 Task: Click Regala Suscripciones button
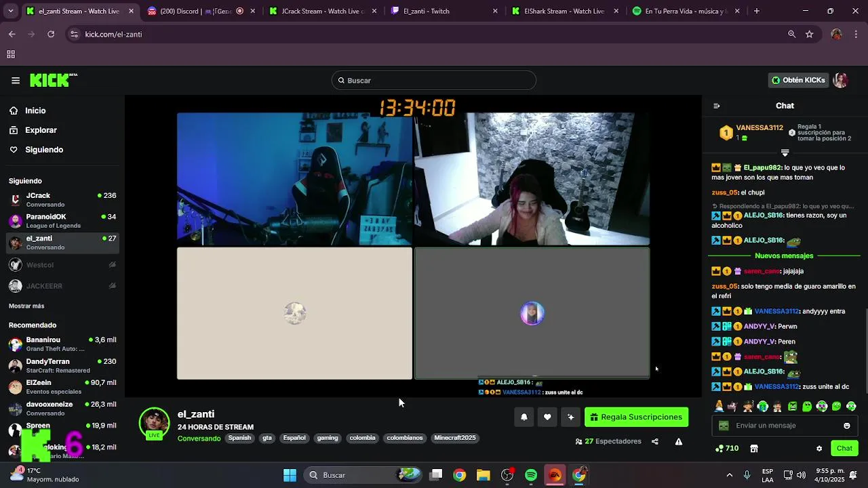(636, 418)
